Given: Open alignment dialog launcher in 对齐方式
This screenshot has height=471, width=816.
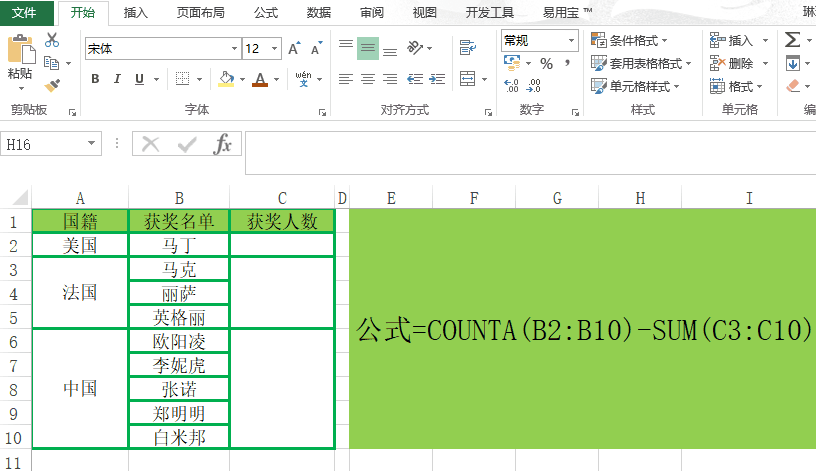Looking at the screenshot, I should click(x=488, y=112).
